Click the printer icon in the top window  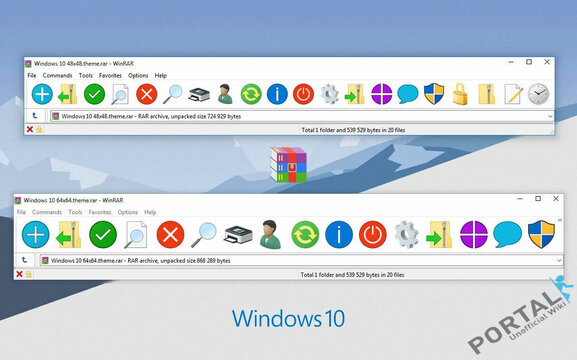click(199, 95)
